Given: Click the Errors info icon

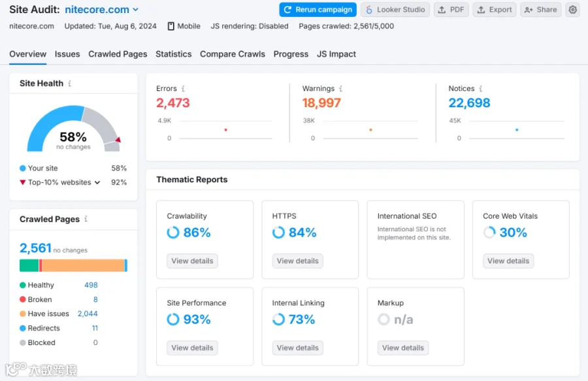Looking at the screenshot, I should click(183, 88).
